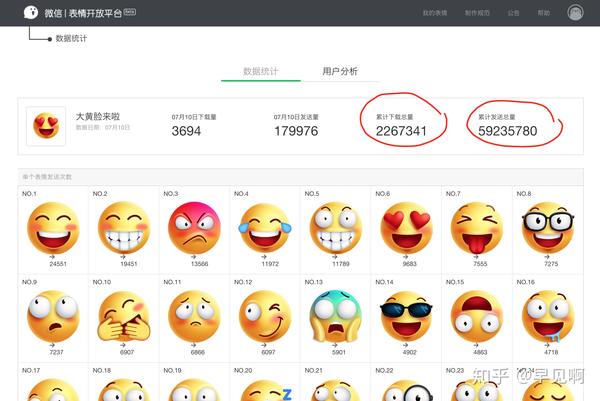Click the NO.10 covering mouth laughing sticker
Viewport: 600px width, 401px height.
tap(124, 316)
